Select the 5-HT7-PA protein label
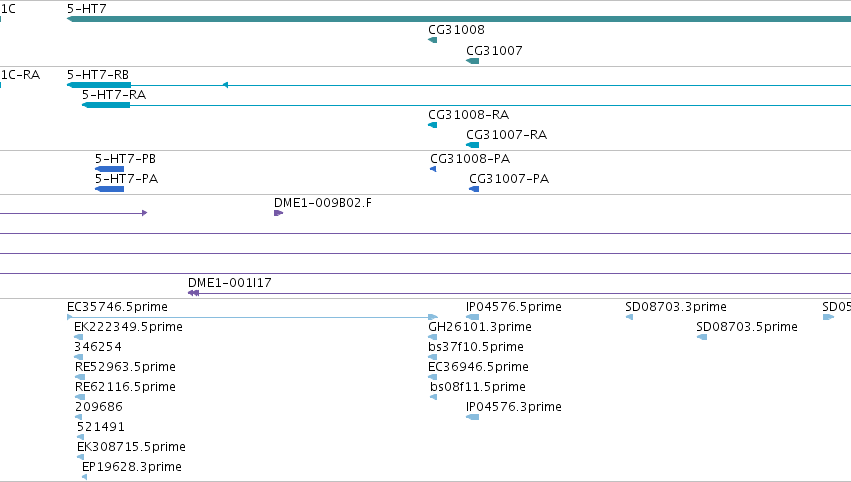851x482 pixels. (126, 179)
